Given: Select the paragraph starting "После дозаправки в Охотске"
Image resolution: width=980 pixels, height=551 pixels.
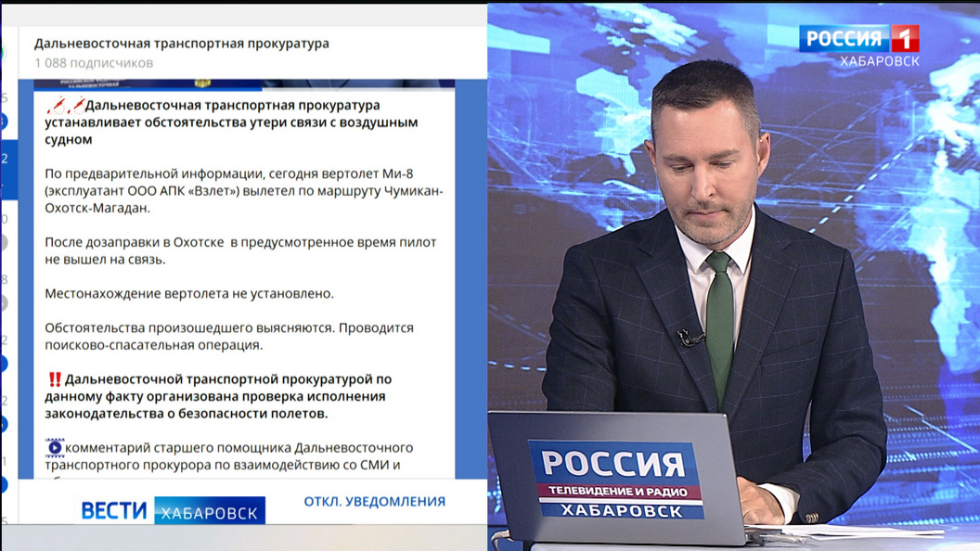Looking at the screenshot, I should 240,250.
